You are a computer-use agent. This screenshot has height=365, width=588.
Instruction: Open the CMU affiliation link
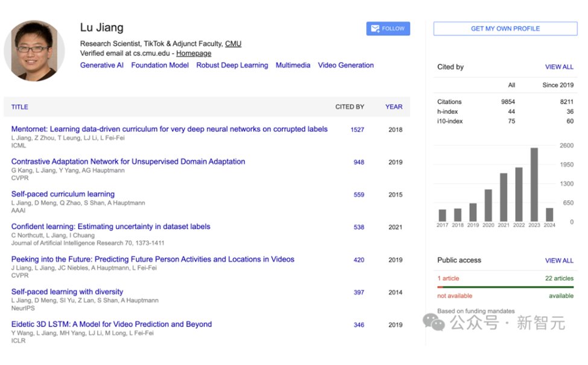233,43
